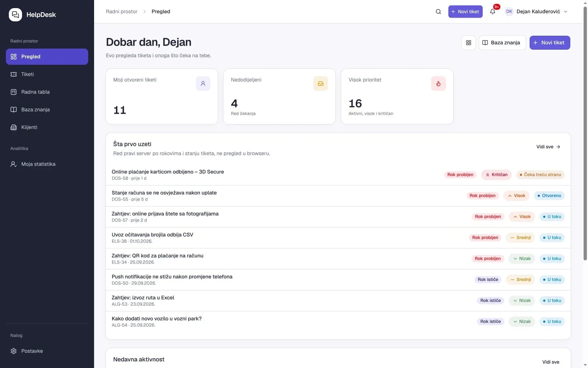This screenshot has height=368, width=588.
Task: Click the 'Čeka treću stranu' status badge
Action: [540, 175]
